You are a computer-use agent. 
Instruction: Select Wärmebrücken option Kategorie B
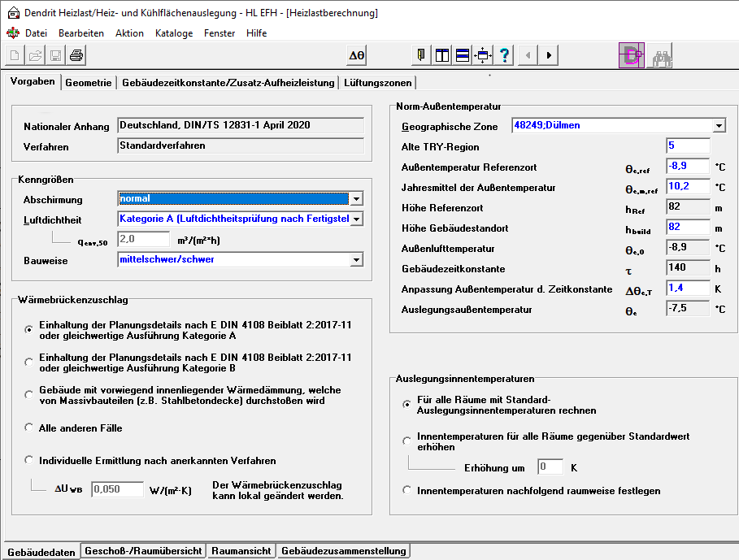pyautogui.click(x=29, y=362)
